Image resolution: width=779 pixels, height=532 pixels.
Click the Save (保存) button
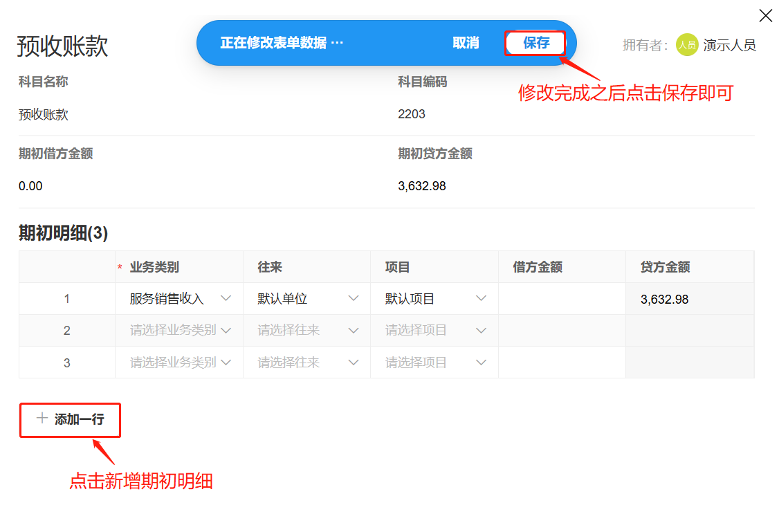pos(535,43)
